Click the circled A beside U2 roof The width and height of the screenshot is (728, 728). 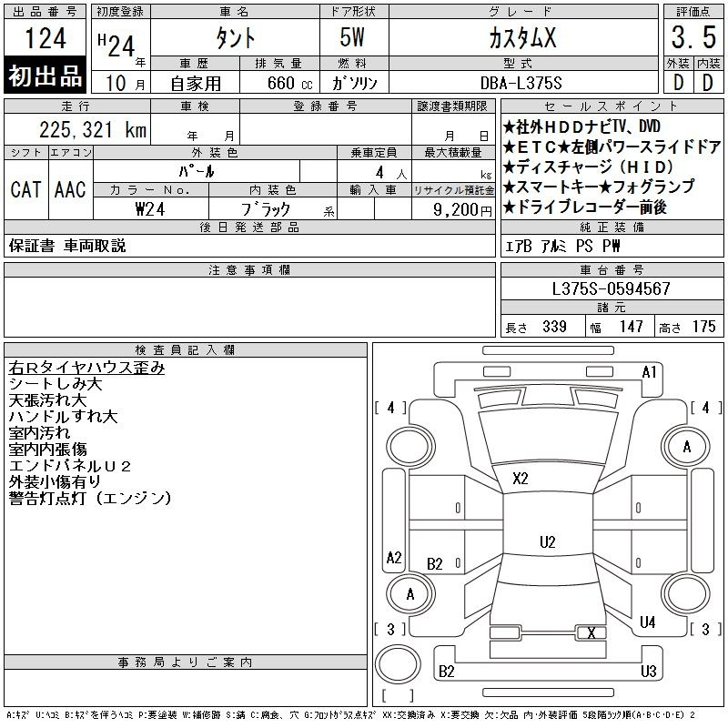[410, 594]
